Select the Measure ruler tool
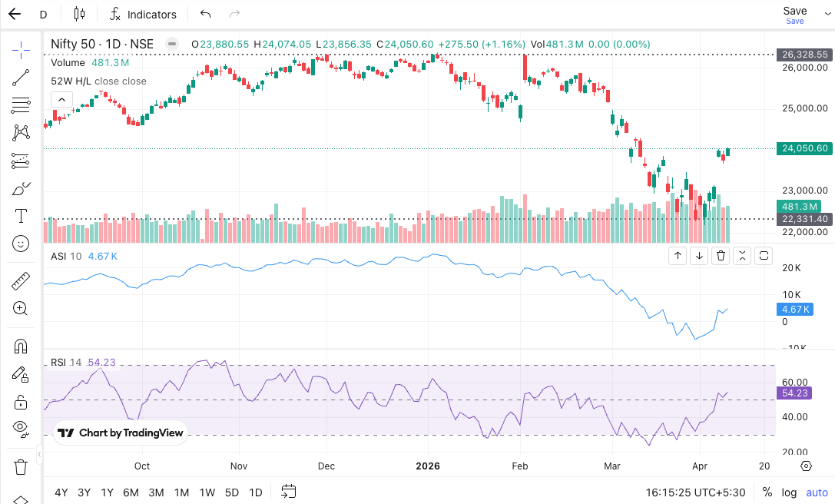The height and width of the screenshot is (504, 835). pyautogui.click(x=21, y=280)
